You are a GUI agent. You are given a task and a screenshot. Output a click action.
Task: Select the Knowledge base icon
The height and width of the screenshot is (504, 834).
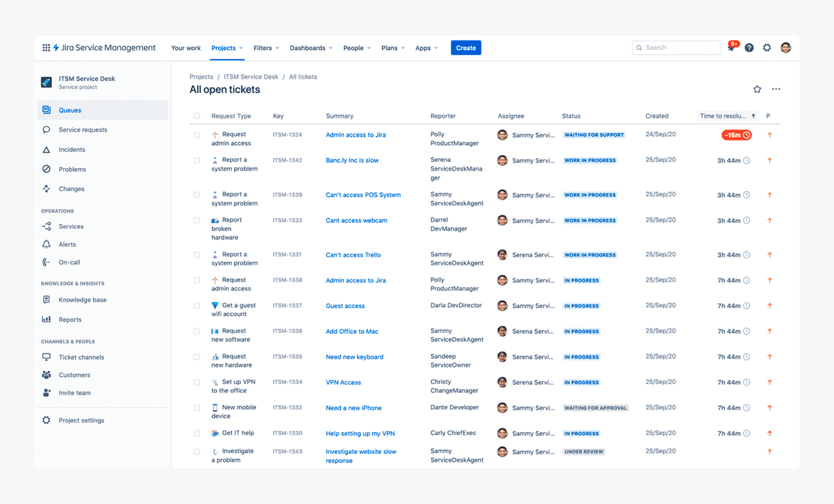(x=47, y=300)
